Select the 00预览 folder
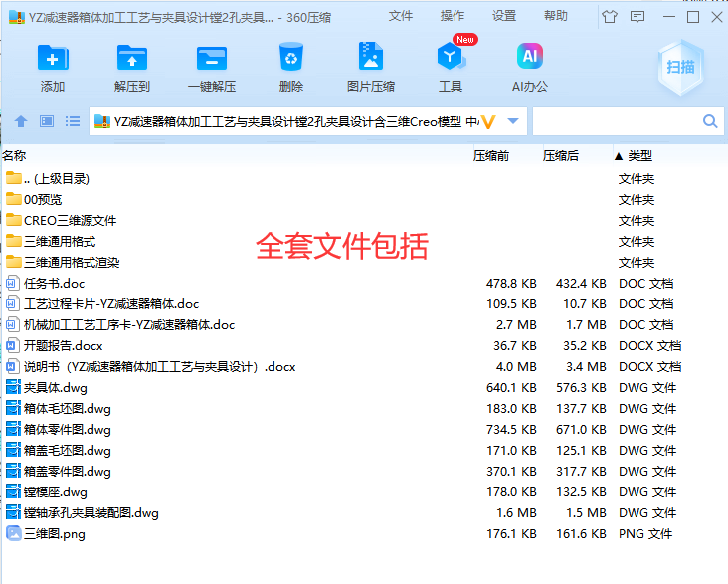728x584 pixels. coord(34,200)
